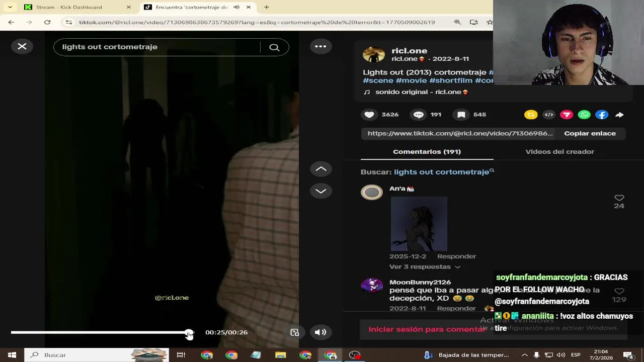This screenshot has width=644, height=362.
Task: Reply to MoonBunny2126's comment with Responder
Action: click(x=456, y=308)
